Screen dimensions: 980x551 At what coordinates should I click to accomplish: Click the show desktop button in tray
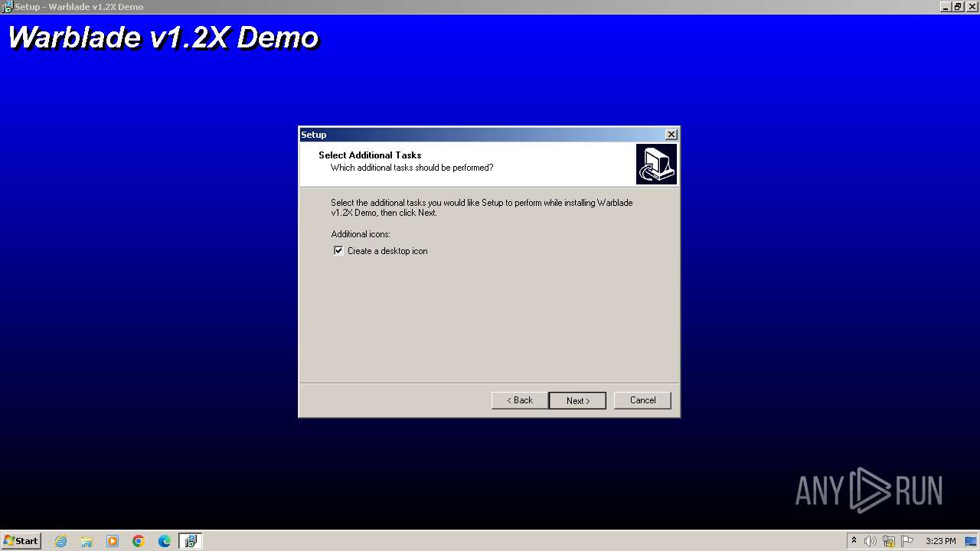coord(971,541)
